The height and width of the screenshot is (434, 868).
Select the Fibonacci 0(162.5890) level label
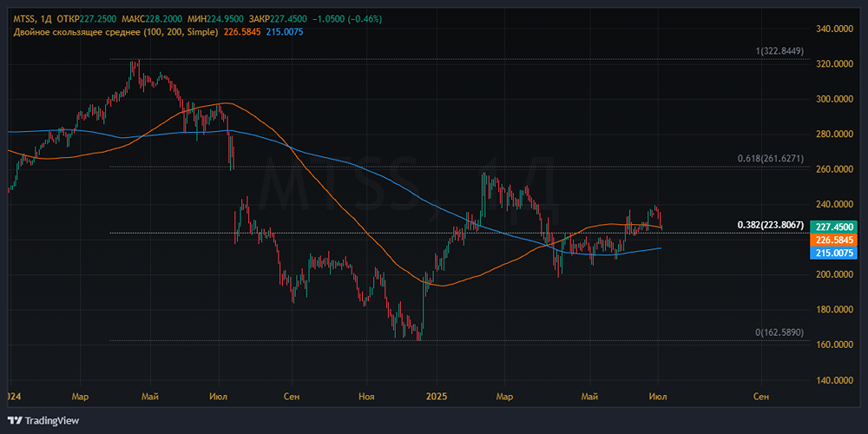(x=779, y=332)
